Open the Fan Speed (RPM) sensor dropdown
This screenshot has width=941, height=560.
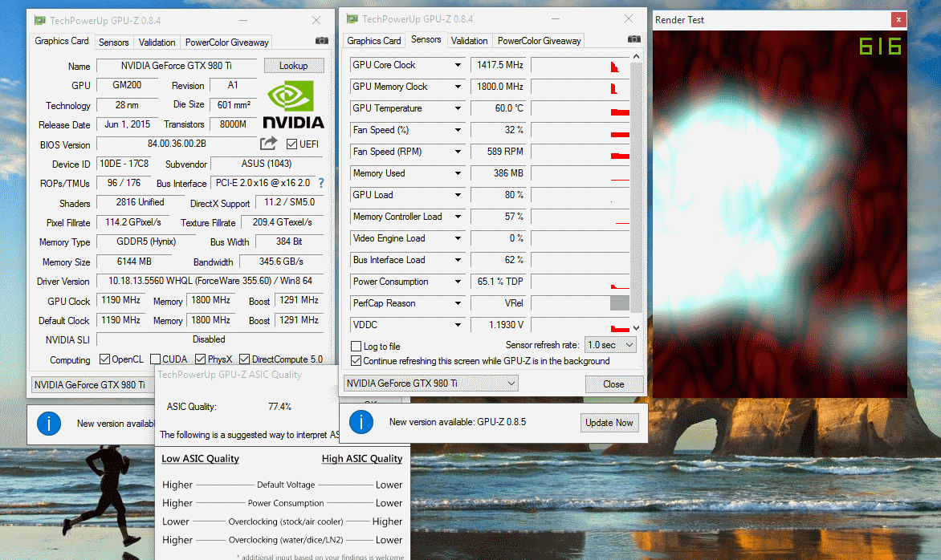458,152
